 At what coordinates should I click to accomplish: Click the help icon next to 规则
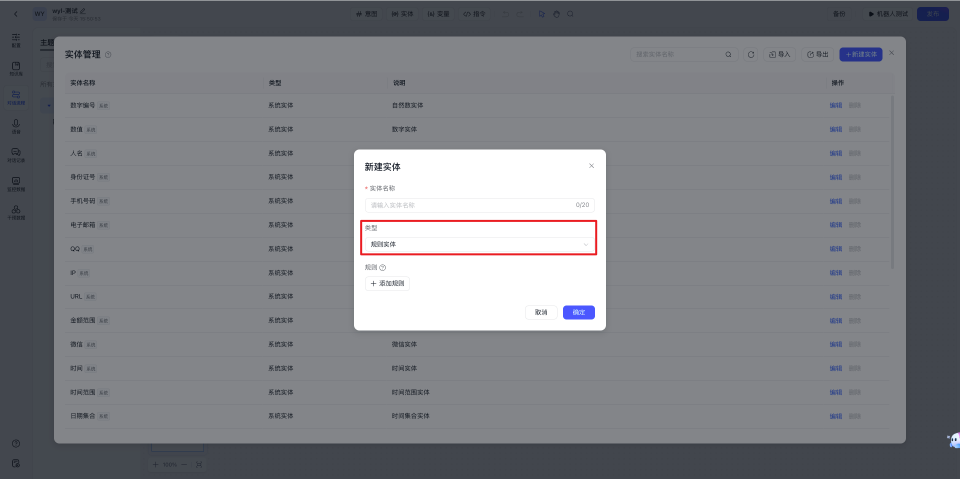click(383, 268)
